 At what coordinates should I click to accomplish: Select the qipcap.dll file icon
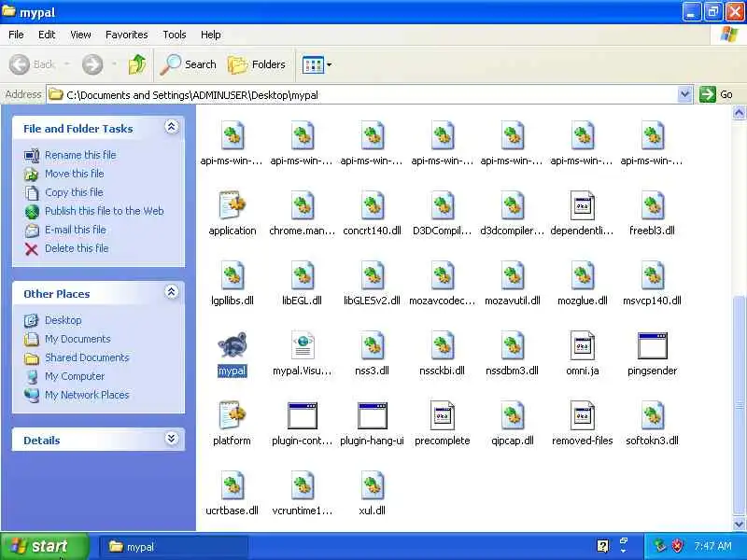512,415
